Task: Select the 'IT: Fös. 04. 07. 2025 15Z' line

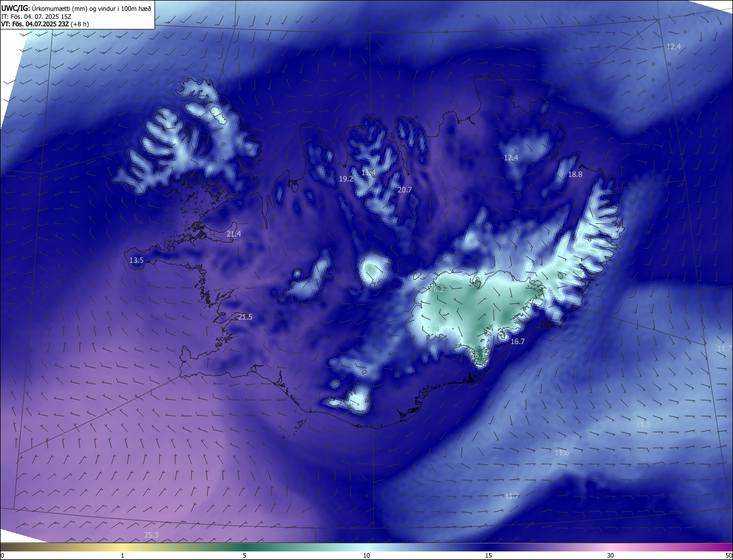Action: click(x=36, y=16)
